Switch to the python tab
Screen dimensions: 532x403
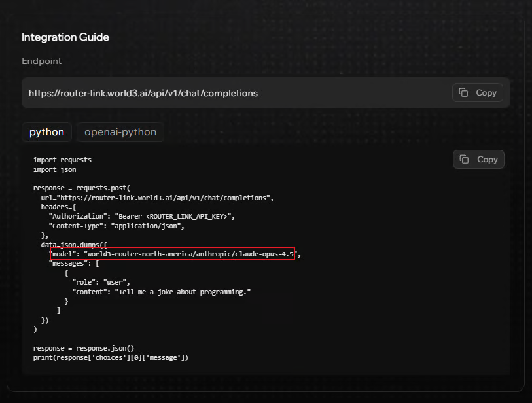(46, 132)
